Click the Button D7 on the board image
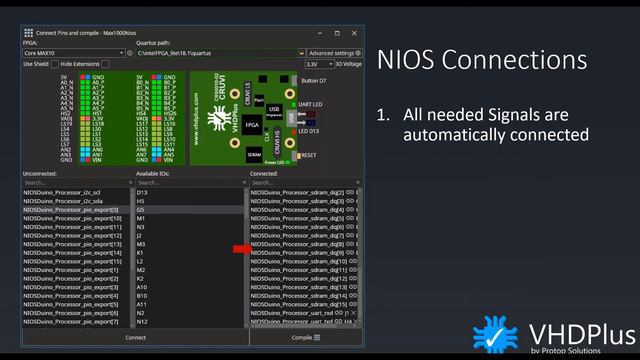The image size is (640, 360). click(294, 80)
